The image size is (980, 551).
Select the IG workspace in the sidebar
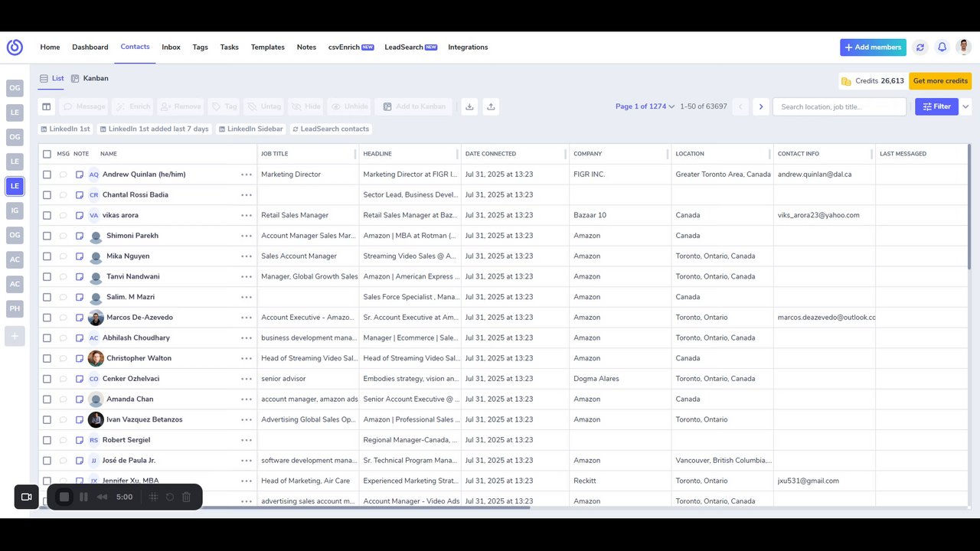tap(15, 210)
